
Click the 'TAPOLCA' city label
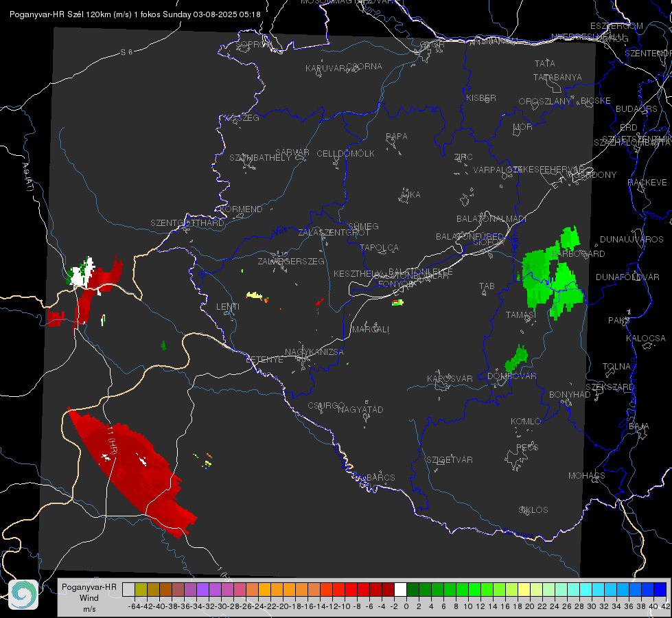tap(380, 248)
